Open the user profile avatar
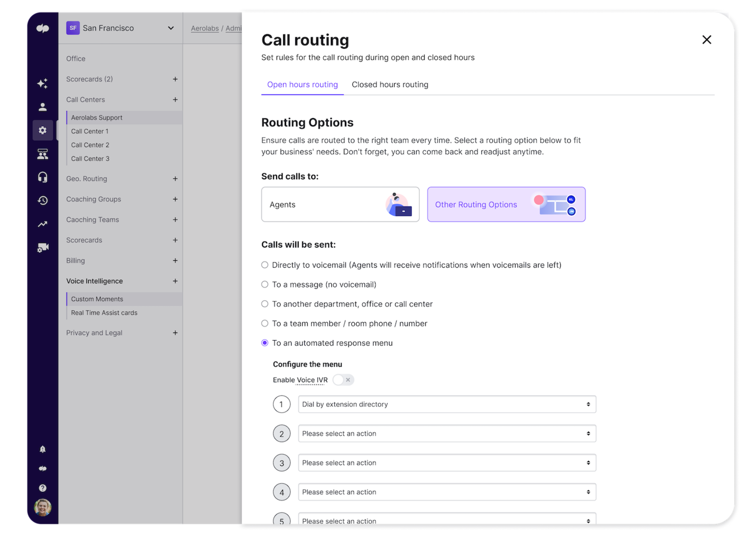Image resolution: width=756 pixels, height=536 pixels. click(42, 507)
